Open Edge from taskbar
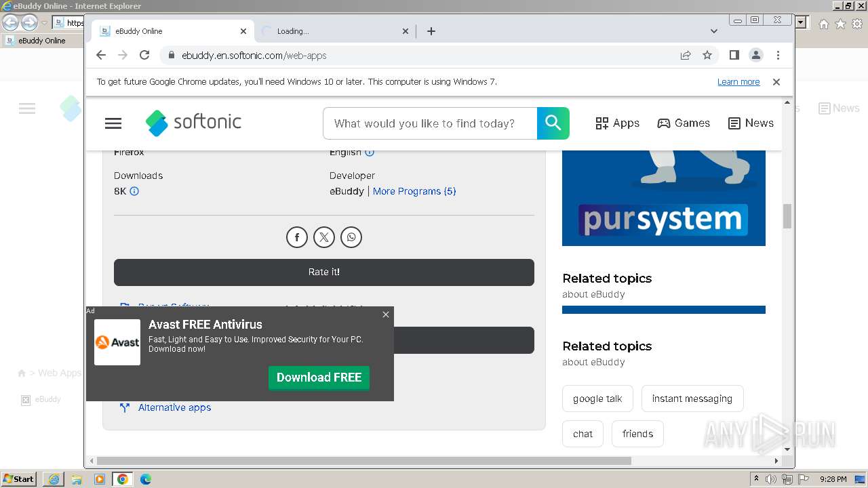 point(146,479)
